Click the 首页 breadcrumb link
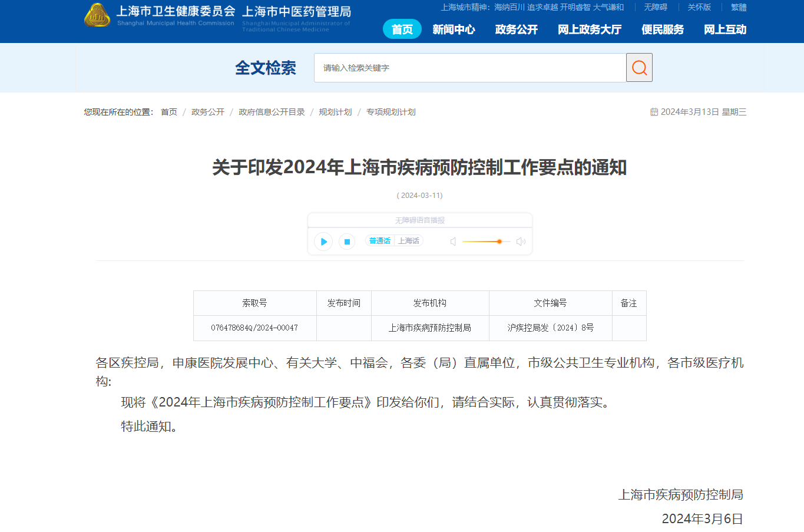Image resolution: width=804 pixels, height=532 pixels. click(169, 112)
